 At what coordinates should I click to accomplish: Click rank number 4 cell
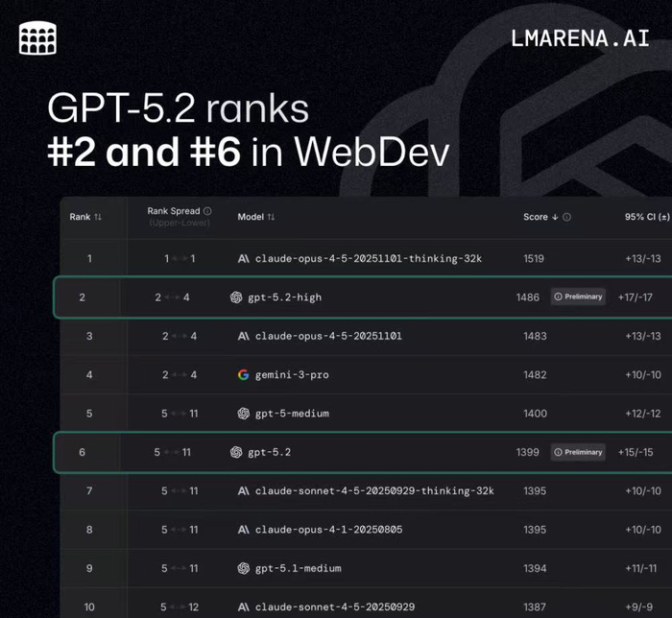click(89, 375)
